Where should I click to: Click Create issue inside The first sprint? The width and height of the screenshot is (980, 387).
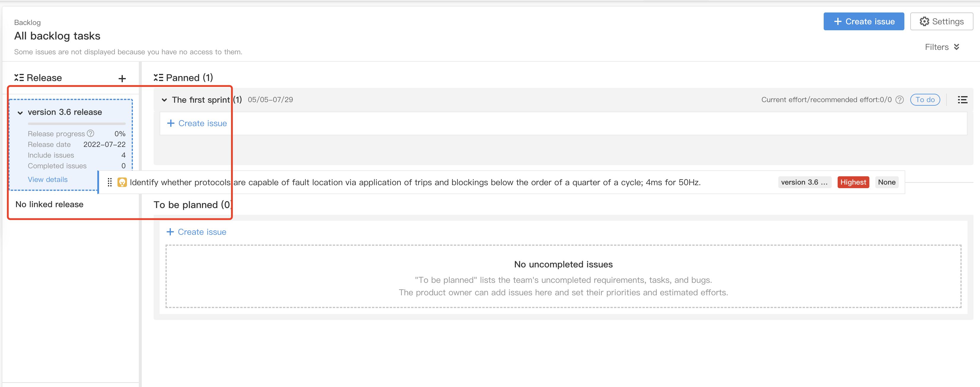click(197, 123)
